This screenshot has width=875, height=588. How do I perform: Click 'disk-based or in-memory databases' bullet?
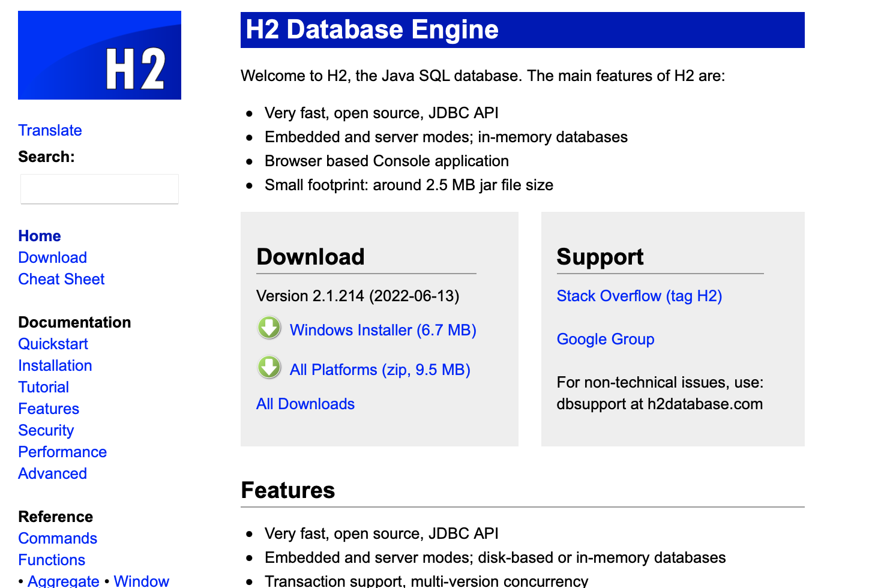495,557
